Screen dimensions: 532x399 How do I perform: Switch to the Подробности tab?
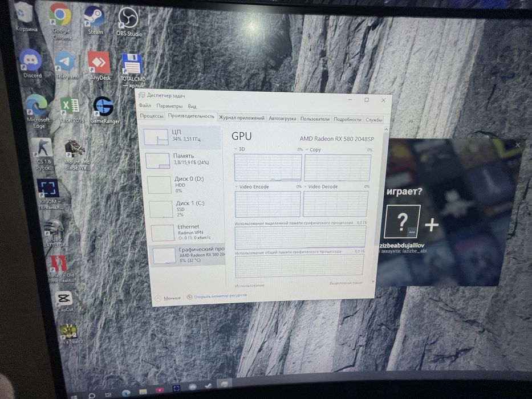[x=347, y=120]
